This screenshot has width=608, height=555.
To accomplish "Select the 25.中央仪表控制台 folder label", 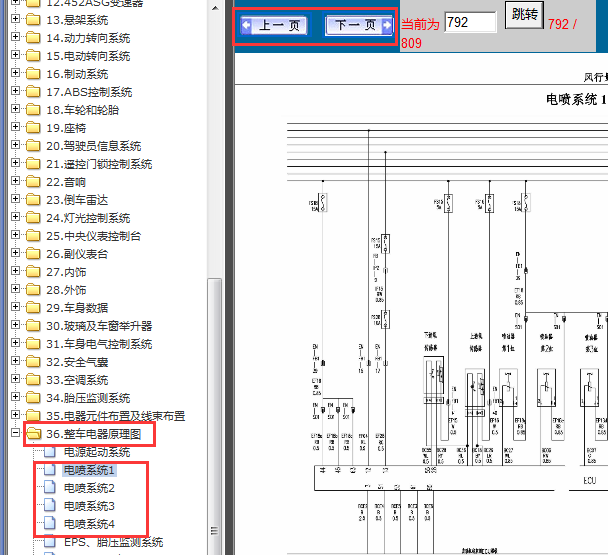I will click(x=94, y=236).
